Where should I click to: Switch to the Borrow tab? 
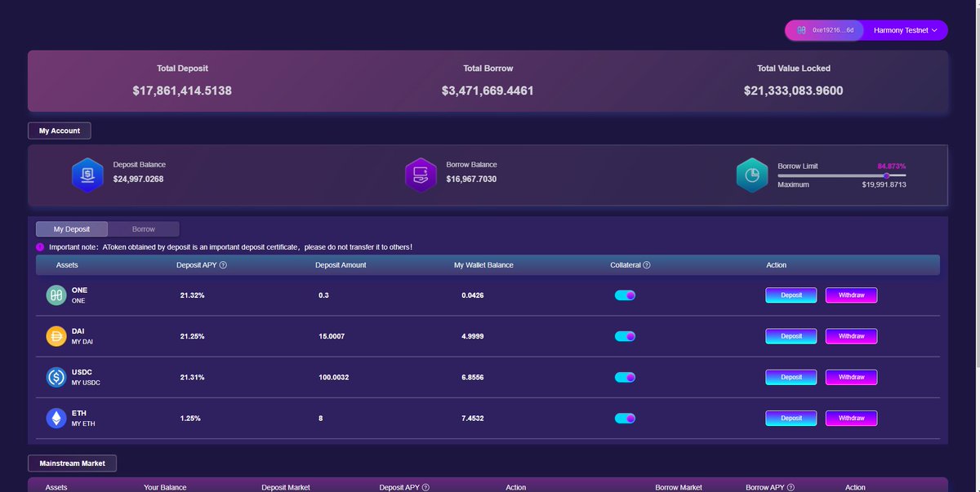click(x=144, y=229)
